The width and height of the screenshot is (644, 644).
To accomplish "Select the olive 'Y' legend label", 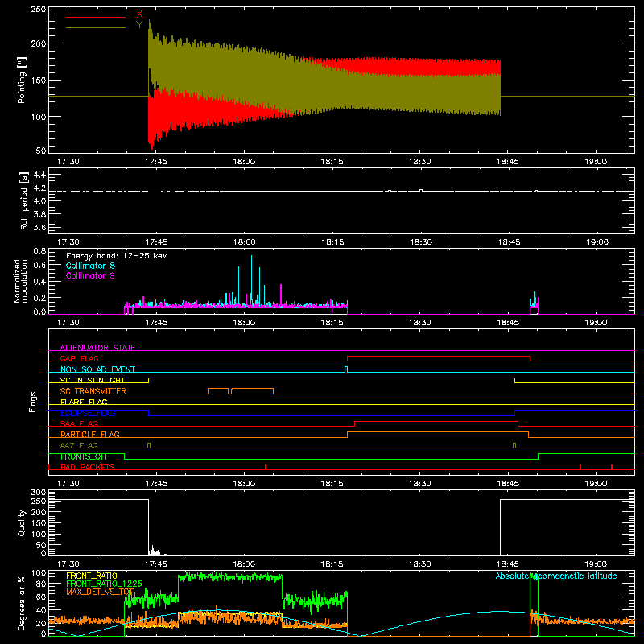I will coord(139,25).
